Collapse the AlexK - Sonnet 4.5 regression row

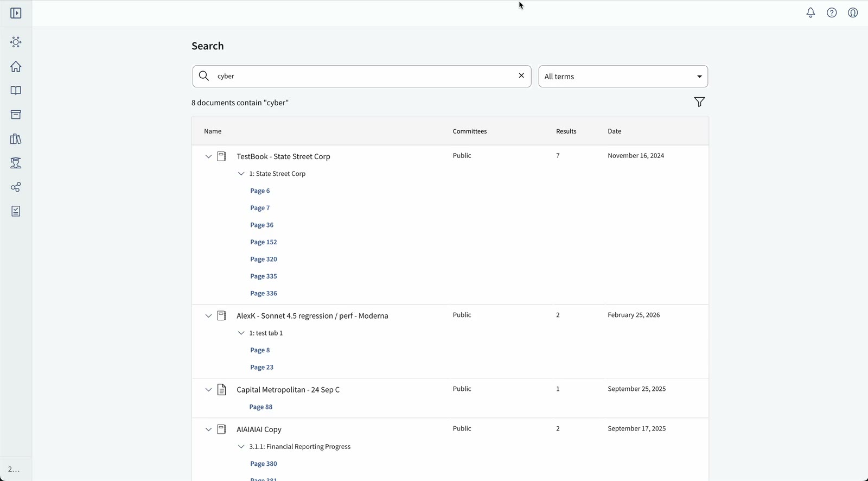click(x=208, y=315)
